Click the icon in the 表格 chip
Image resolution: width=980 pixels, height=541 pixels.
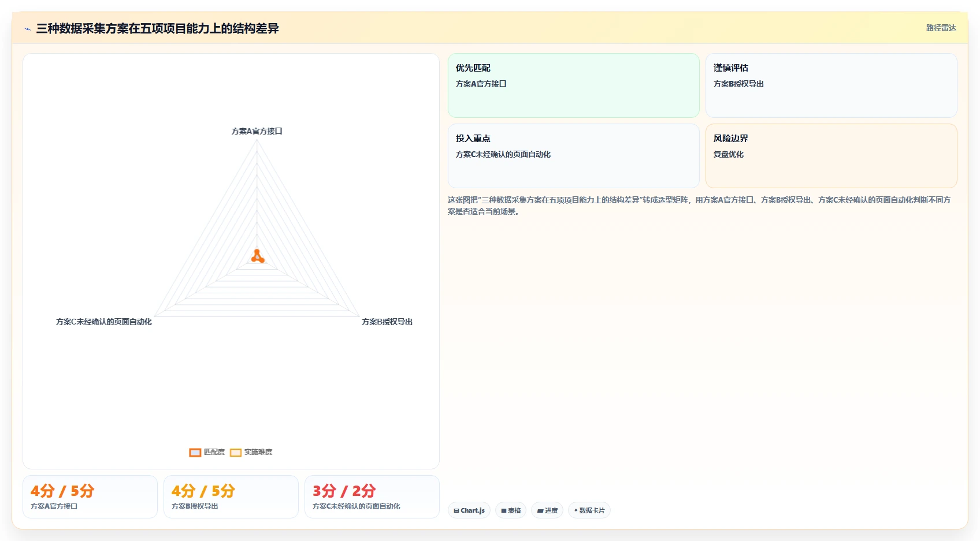(x=504, y=510)
